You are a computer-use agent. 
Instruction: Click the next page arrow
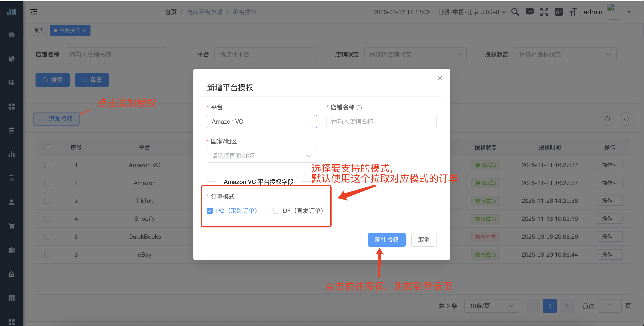pos(567,306)
